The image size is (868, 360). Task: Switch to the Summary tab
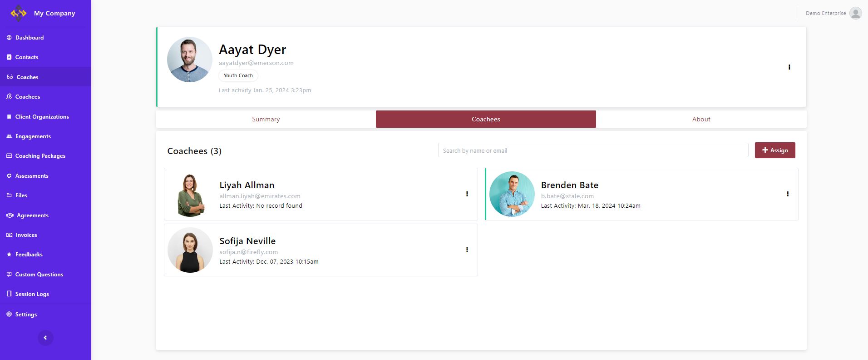(266, 119)
